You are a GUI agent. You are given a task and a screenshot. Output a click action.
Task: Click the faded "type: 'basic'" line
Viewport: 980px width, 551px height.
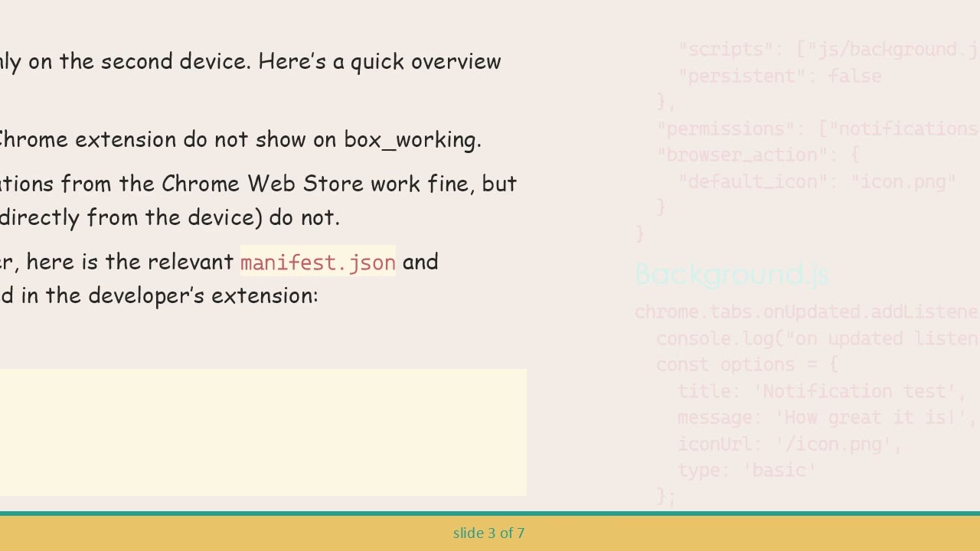(747, 471)
